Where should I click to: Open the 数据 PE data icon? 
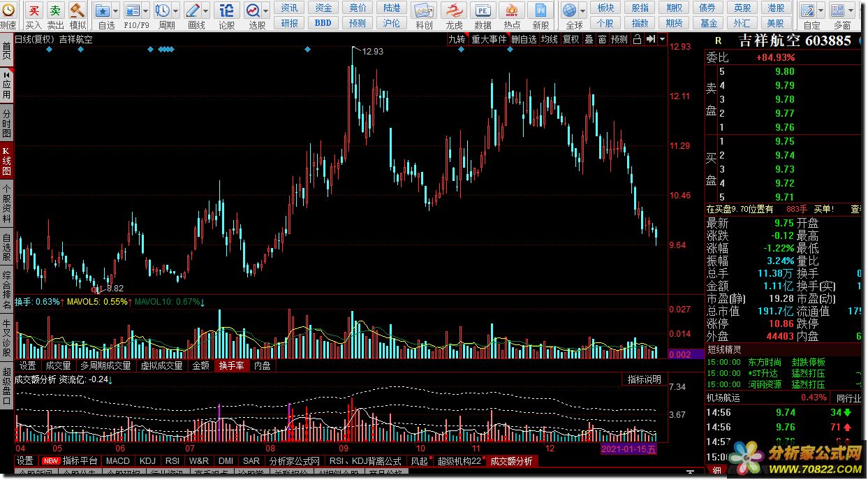click(x=483, y=10)
